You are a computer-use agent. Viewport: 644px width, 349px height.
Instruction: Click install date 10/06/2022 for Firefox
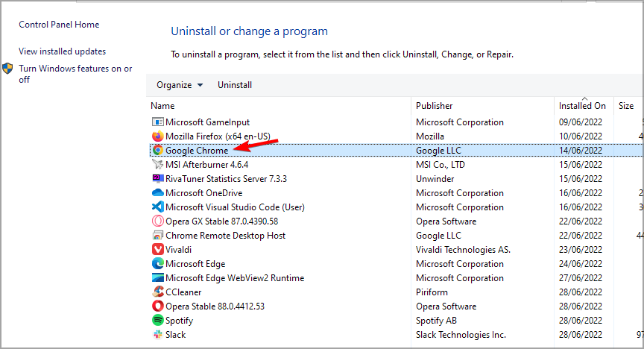[x=581, y=136]
